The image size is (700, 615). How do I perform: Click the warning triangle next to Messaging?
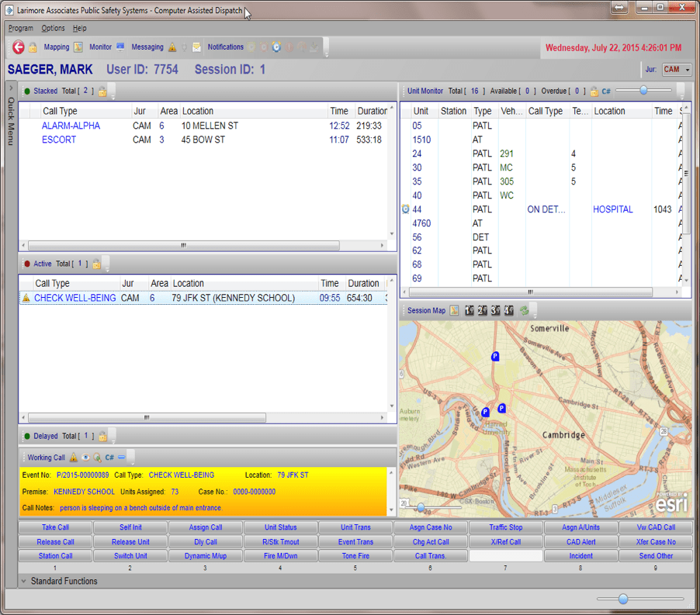[171, 47]
